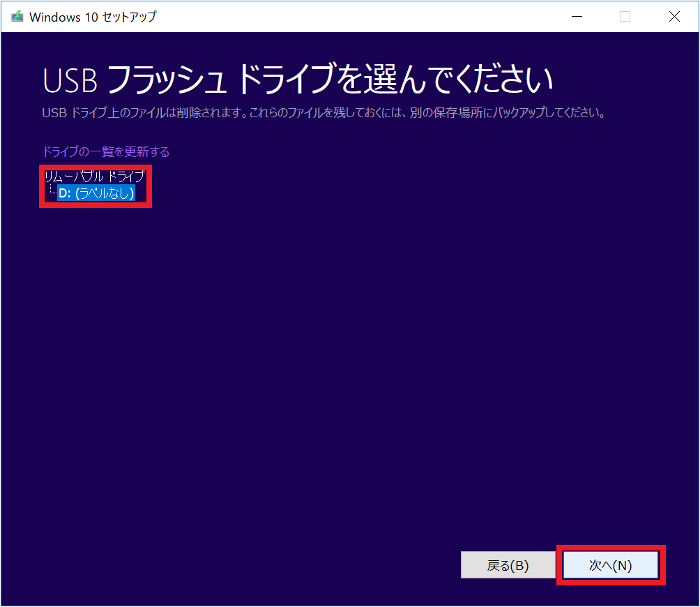Minimize the Windows 10 セットアップ window

pyautogui.click(x=577, y=17)
